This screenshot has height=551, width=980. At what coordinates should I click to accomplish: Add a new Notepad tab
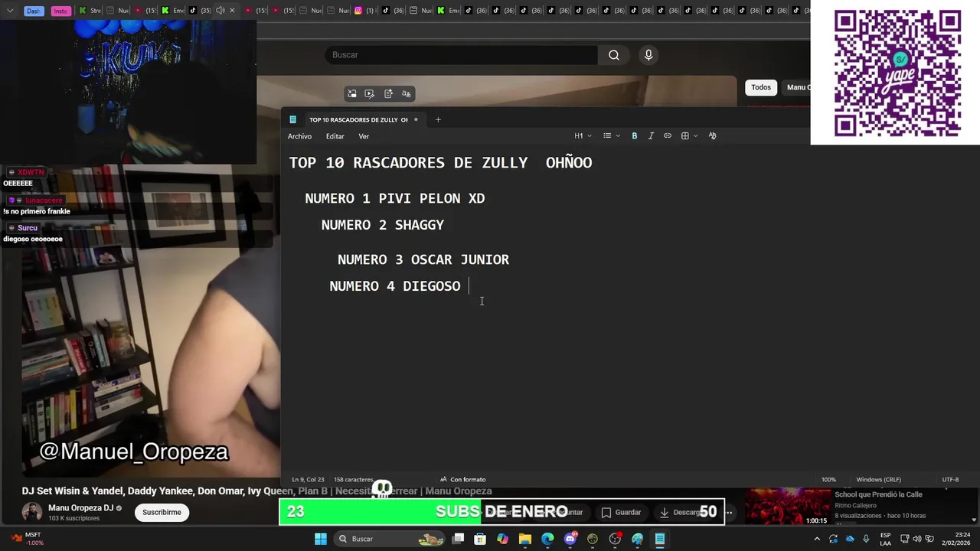point(438,119)
